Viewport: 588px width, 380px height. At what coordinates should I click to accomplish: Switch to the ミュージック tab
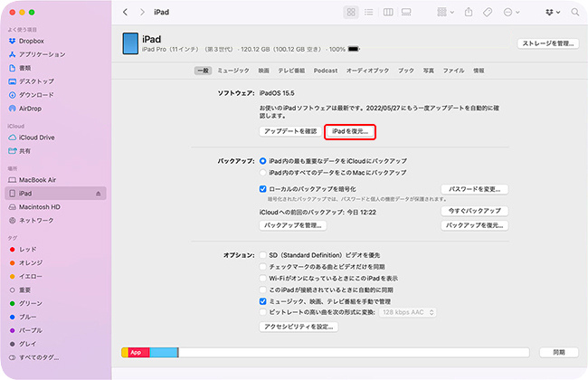(x=233, y=71)
